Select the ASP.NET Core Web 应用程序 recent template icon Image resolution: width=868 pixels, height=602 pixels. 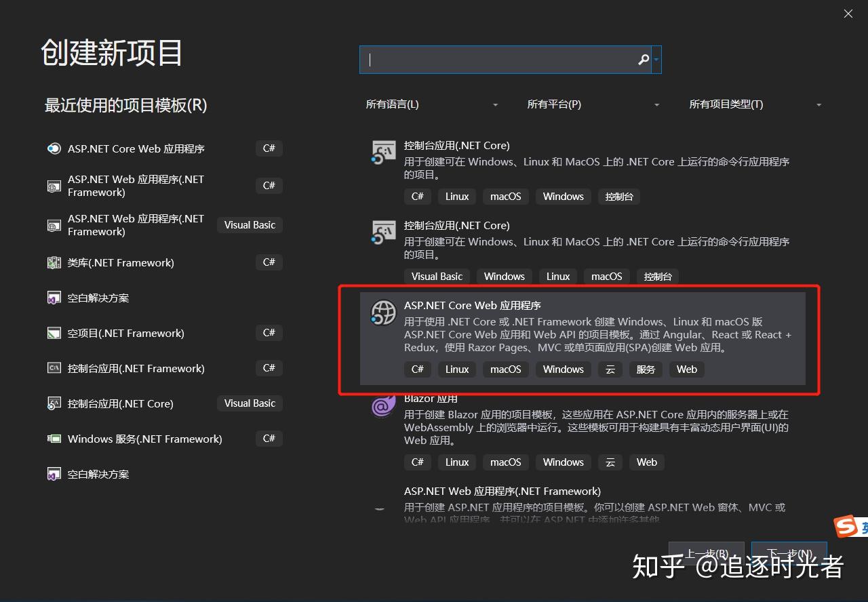coord(54,148)
